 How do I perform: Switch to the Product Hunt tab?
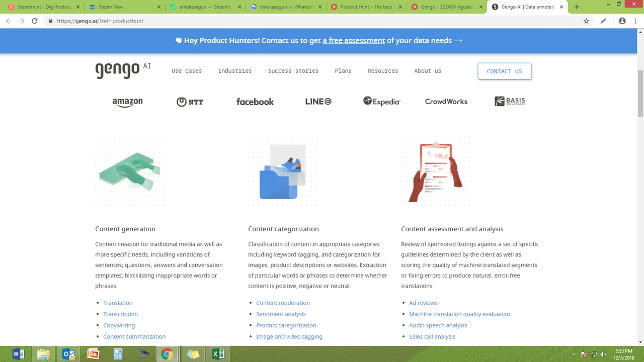pos(366,7)
